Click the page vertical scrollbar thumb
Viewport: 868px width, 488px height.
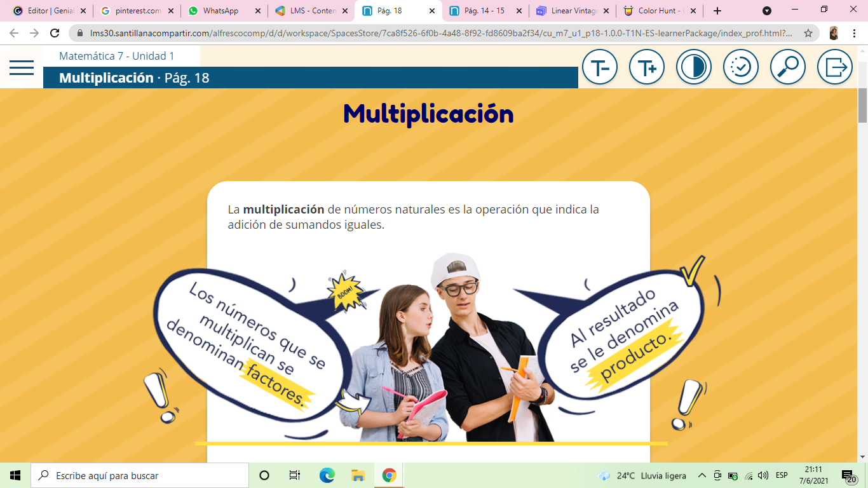coord(862,105)
